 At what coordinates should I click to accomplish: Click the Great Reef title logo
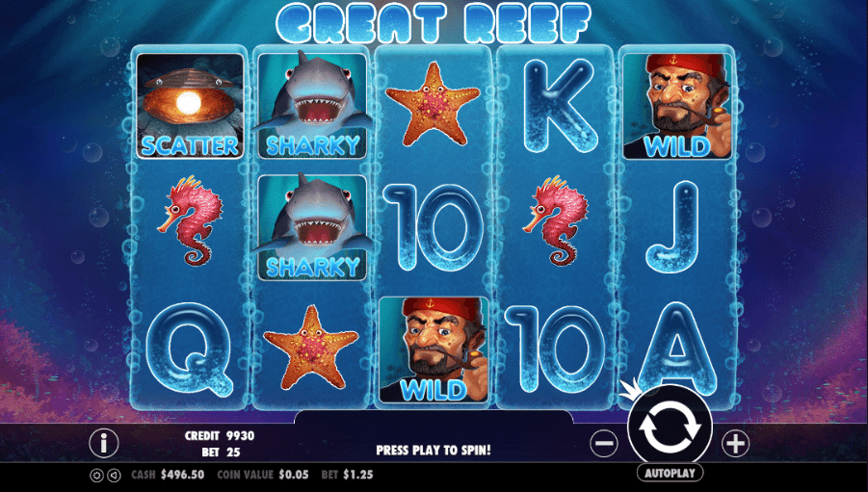click(x=434, y=22)
